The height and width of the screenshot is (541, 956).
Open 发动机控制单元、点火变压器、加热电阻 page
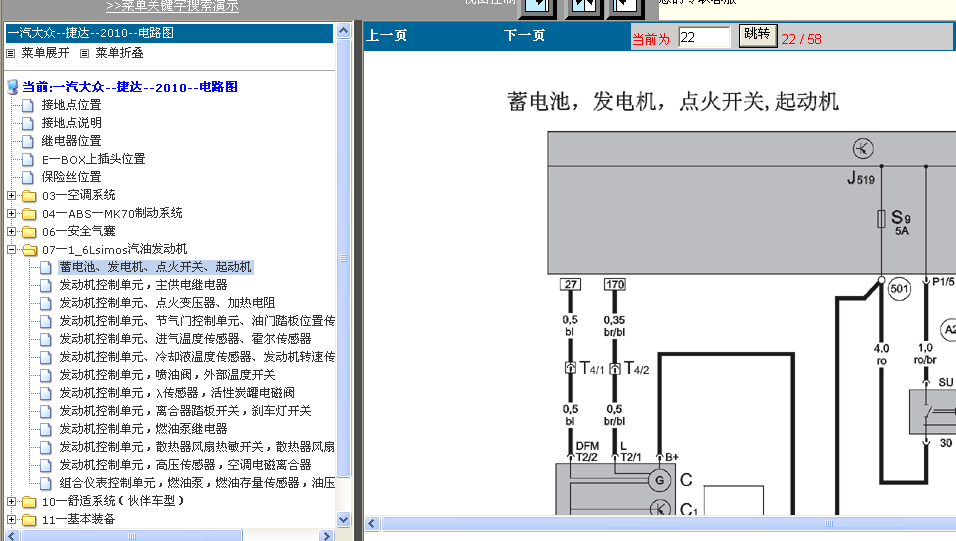167,303
